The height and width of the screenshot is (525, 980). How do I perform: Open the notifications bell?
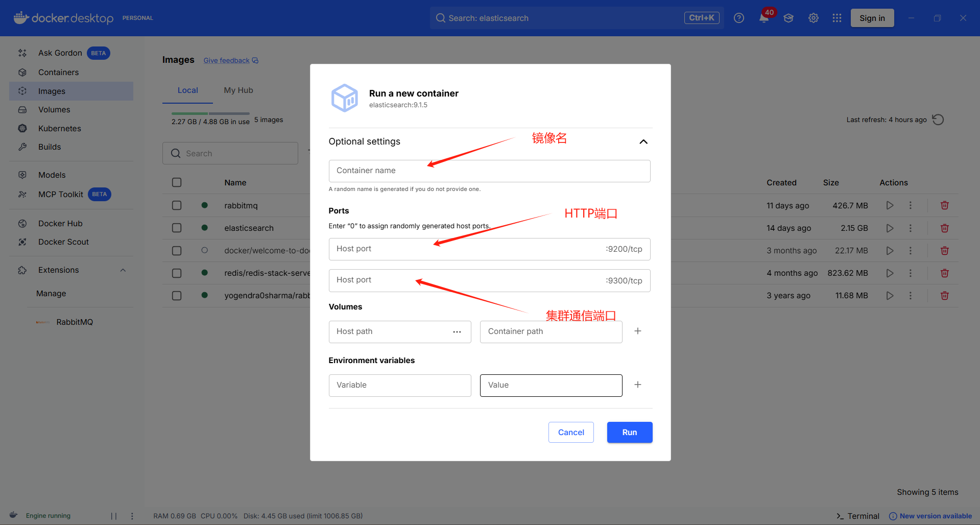763,18
